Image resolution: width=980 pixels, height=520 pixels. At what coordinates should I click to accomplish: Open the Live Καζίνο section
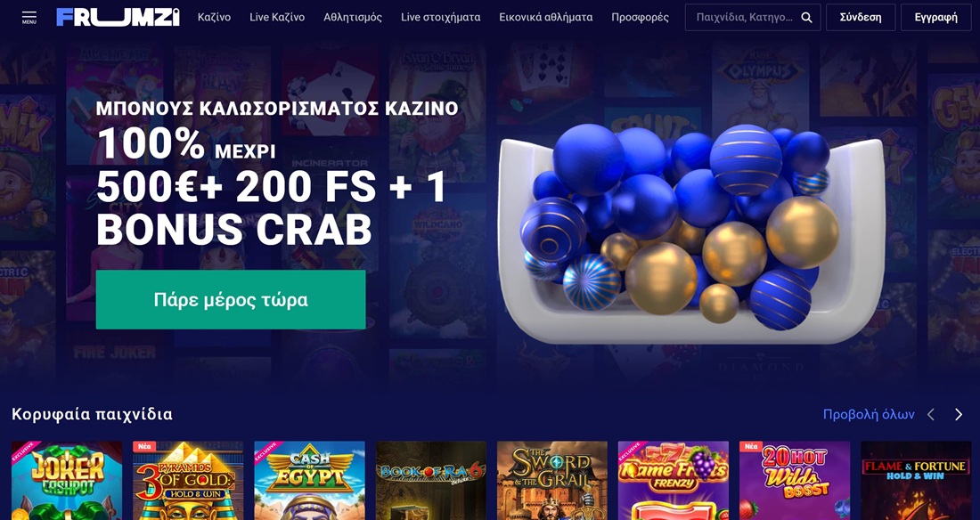[277, 18]
